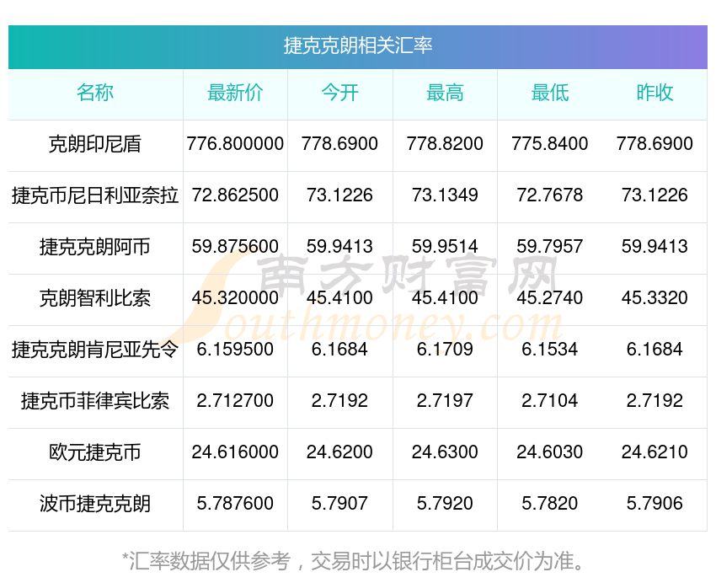Click the 汇率数据仅供参考 disclaimer text

(357, 561)
